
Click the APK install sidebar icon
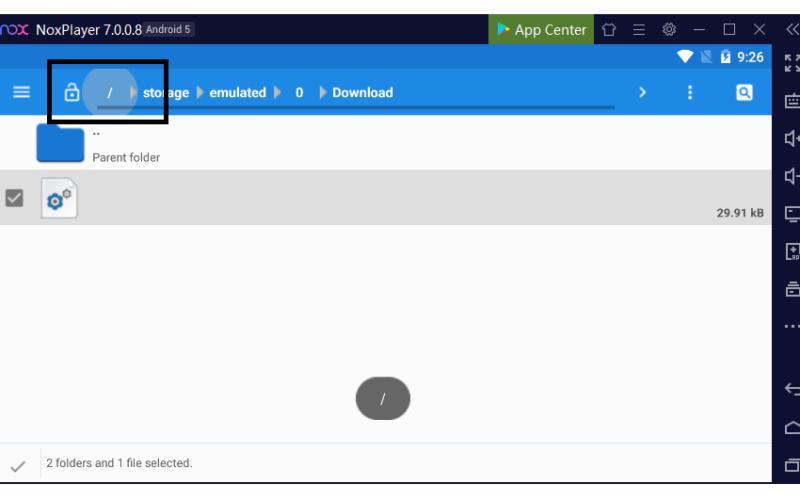point(792,252)
